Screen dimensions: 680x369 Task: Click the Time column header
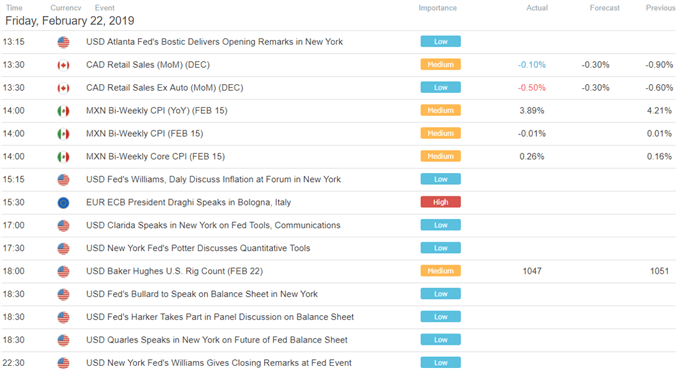[14, 8]
